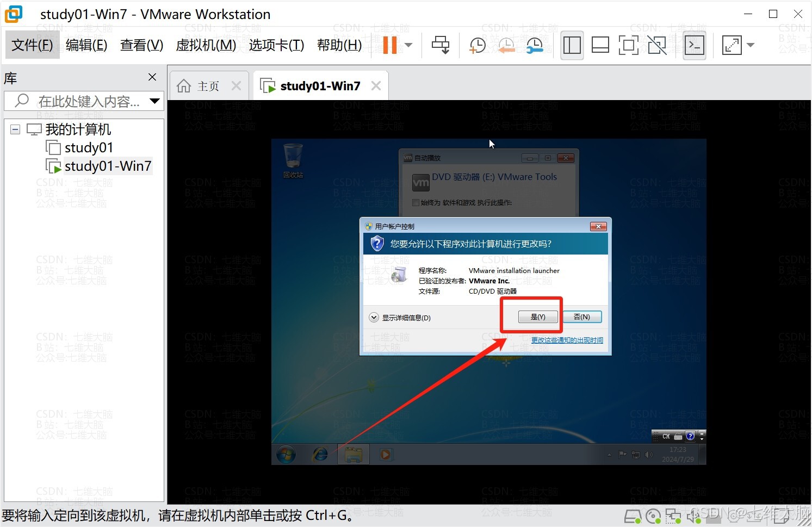Open the Windows 7 Start menu
This screenshot has width=812, height=527.
(286, 454)
